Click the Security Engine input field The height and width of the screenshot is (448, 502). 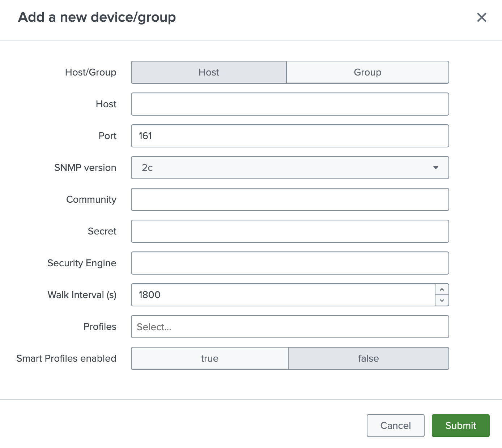coord(289,263)
